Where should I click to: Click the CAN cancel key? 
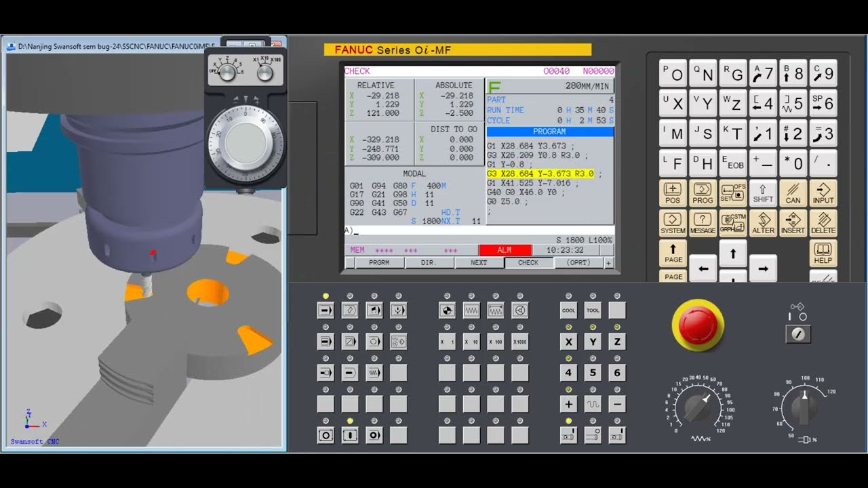point(793,193)
